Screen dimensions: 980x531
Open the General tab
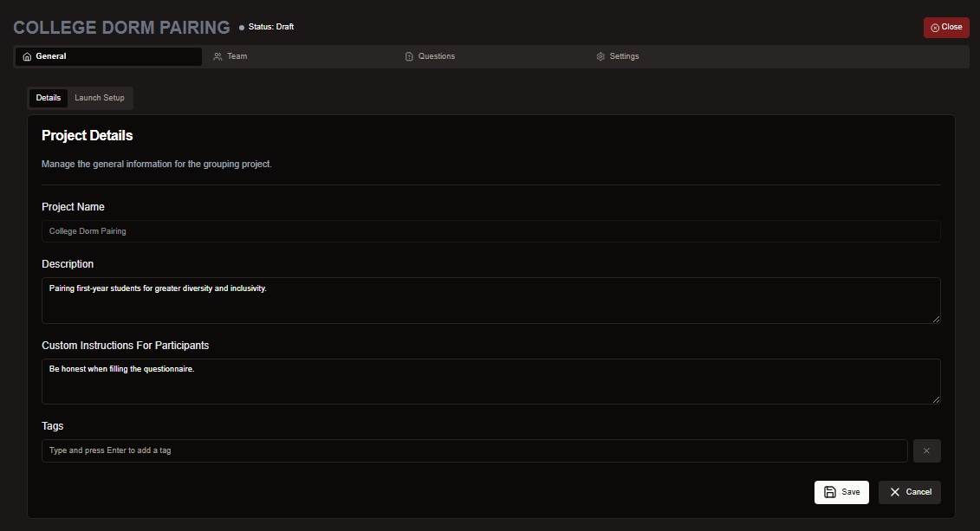[x=108, y=56]
